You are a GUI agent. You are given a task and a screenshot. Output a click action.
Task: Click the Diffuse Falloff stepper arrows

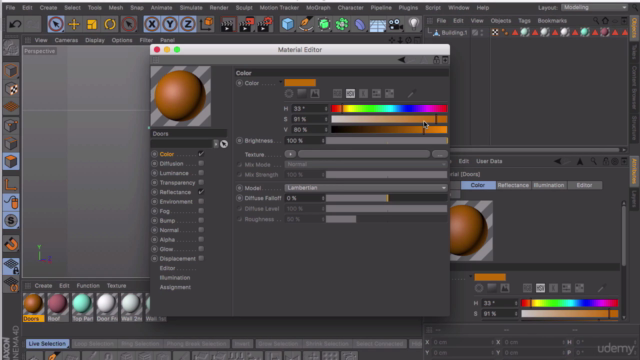tap(323, 198)
